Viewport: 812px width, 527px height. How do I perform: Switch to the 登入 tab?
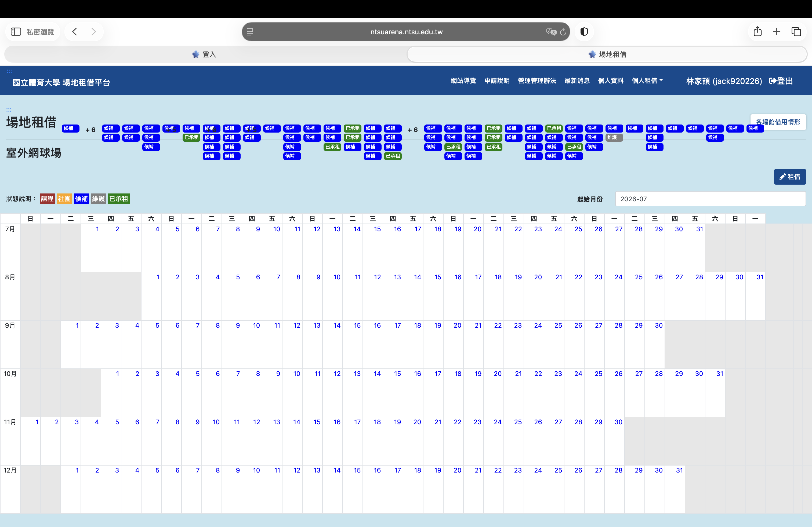[x=204, y=54]
